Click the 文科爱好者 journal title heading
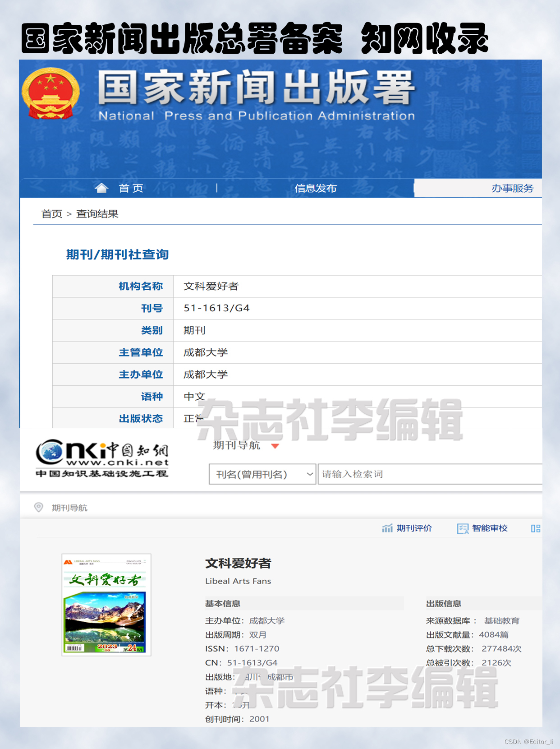 (238, 563)
